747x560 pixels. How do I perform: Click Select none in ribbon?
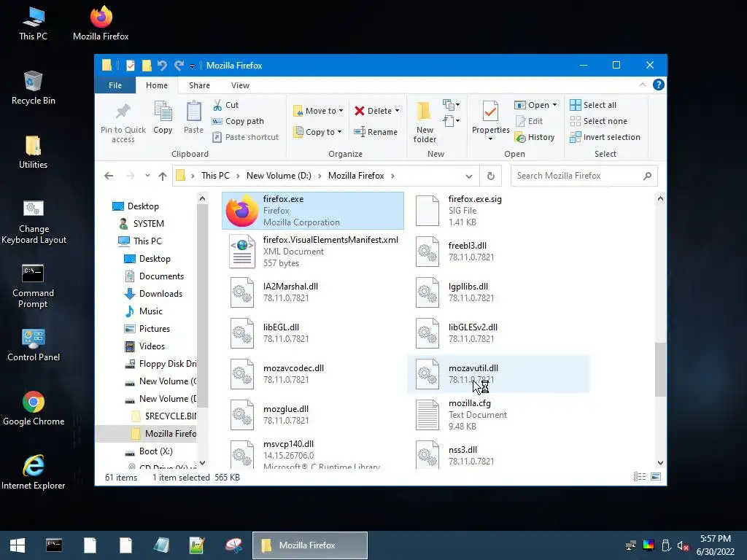599,121
